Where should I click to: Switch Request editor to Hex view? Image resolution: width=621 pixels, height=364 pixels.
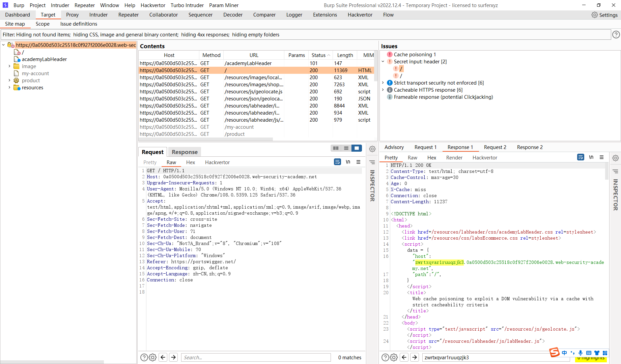point(191,162)
